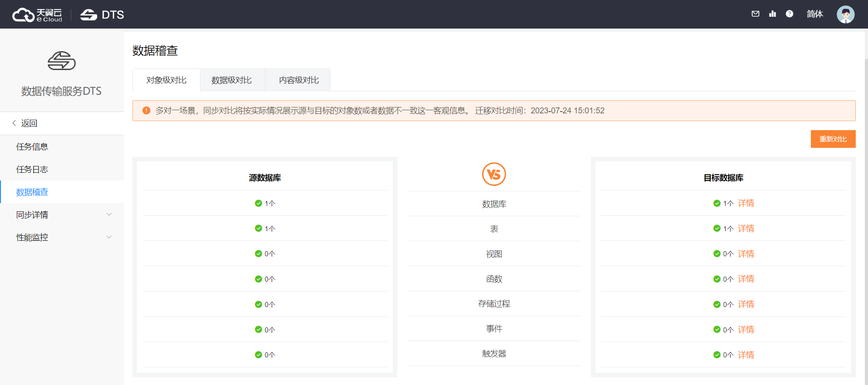Screen dimensions: 868x385
Task: Open 详情 for target 触发器 row
Action: click(746, 355)
